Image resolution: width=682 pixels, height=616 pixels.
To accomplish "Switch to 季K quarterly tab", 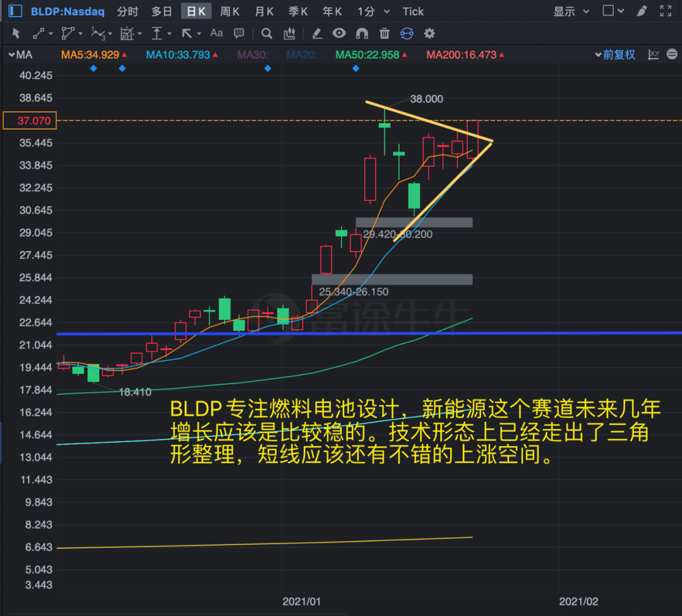I will 298,11.
